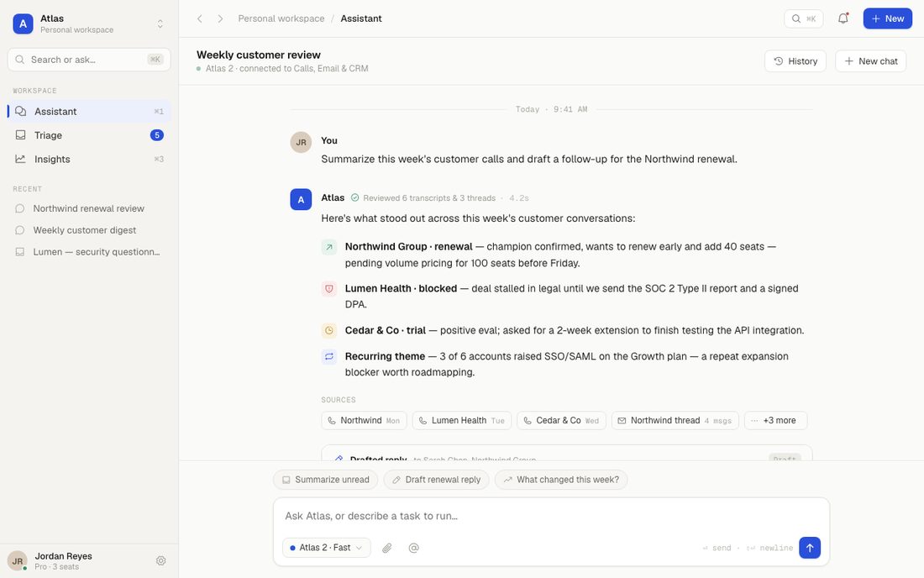Open Triage in the sidebar

coord(89,135)
